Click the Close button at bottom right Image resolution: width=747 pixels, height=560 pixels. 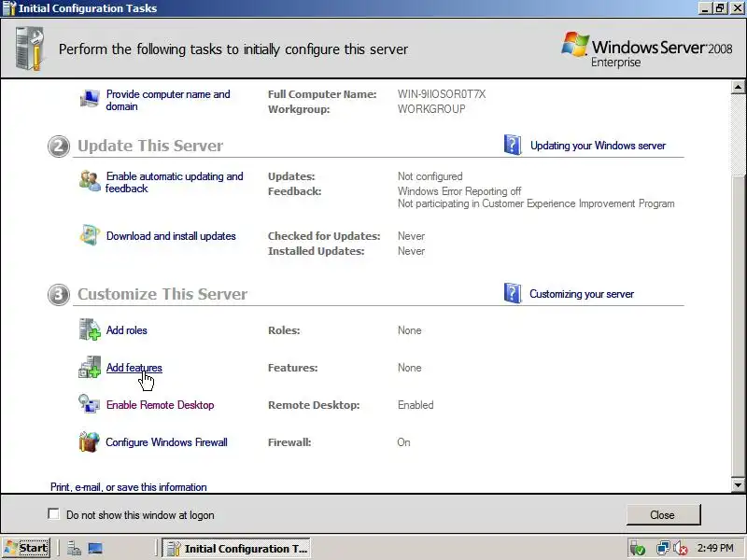663,515
